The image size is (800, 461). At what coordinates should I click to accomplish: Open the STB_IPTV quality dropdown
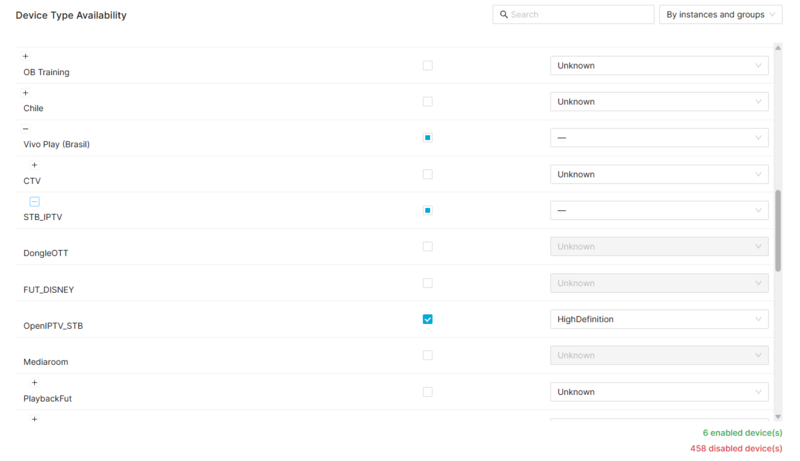pyautogui.click(x=659, y=210)
